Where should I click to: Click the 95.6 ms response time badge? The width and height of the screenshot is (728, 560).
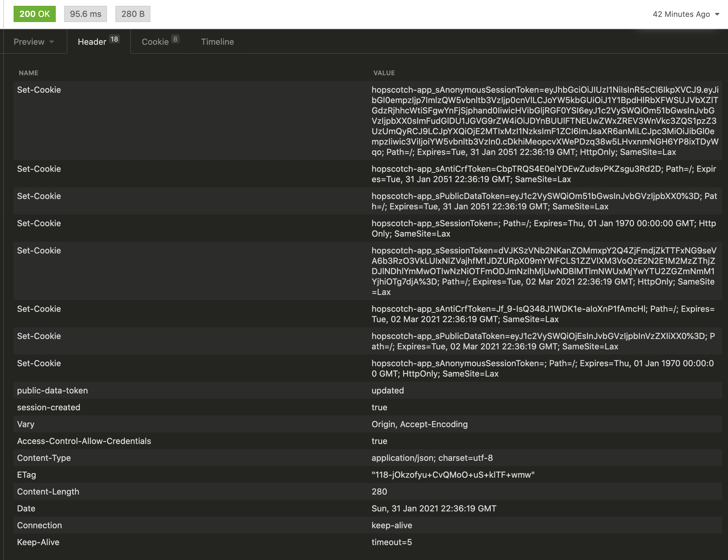pyautogui.click(x=85, y=14)
